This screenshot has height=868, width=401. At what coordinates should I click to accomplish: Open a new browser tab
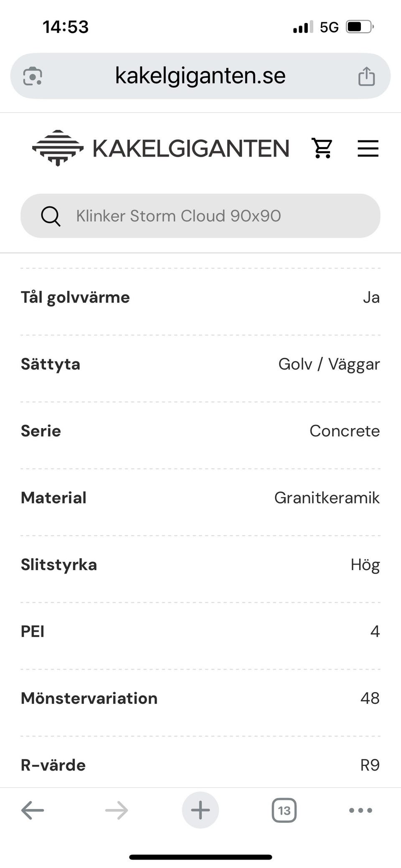click(x=200, y=810)
